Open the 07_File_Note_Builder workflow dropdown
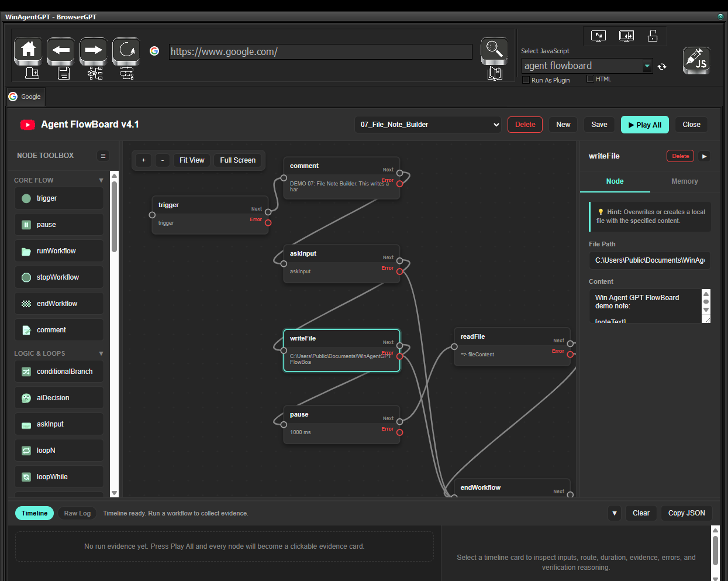 click(429, 125)
